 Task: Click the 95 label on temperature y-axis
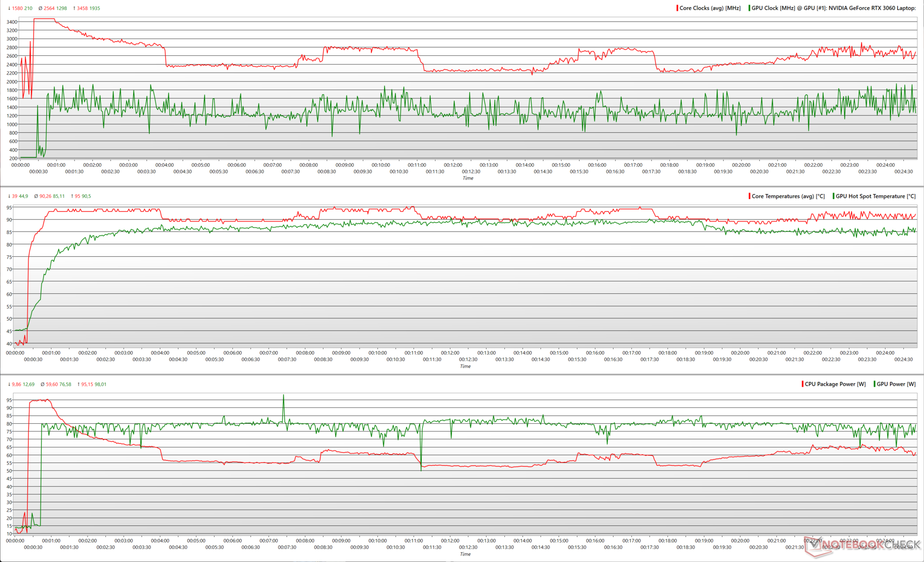pyautogui.click(x=9, y=208)
